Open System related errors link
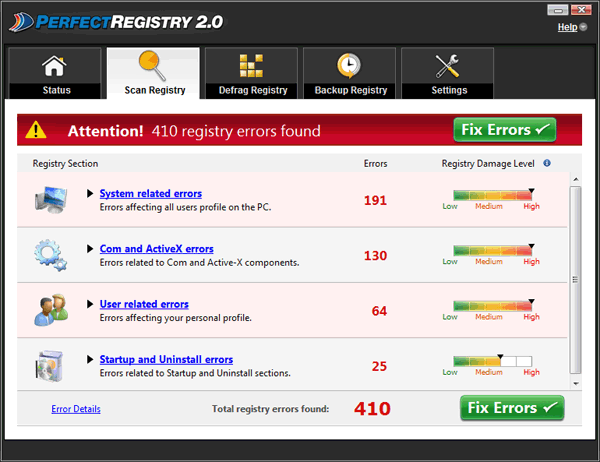Viewport: 600px width, 462px height. (x=151, y=194)
